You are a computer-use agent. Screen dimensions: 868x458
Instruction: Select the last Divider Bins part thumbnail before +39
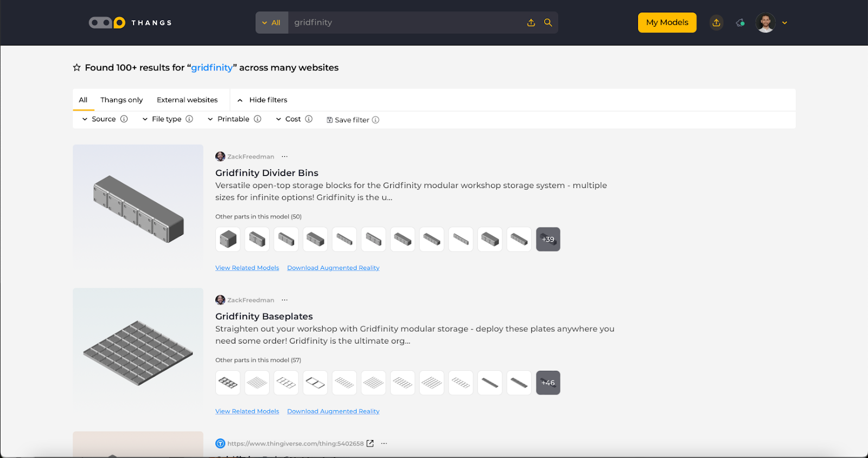(519, 239)
